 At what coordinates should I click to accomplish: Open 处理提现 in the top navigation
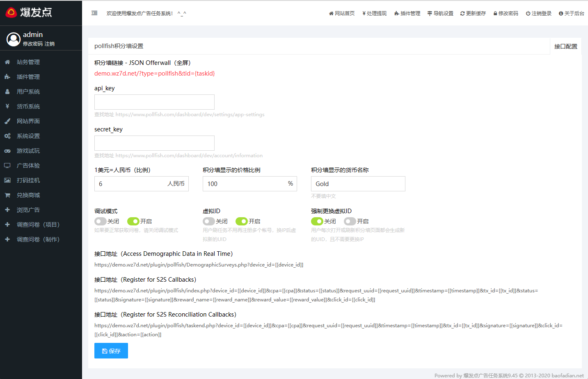click(x=375, y=14)
